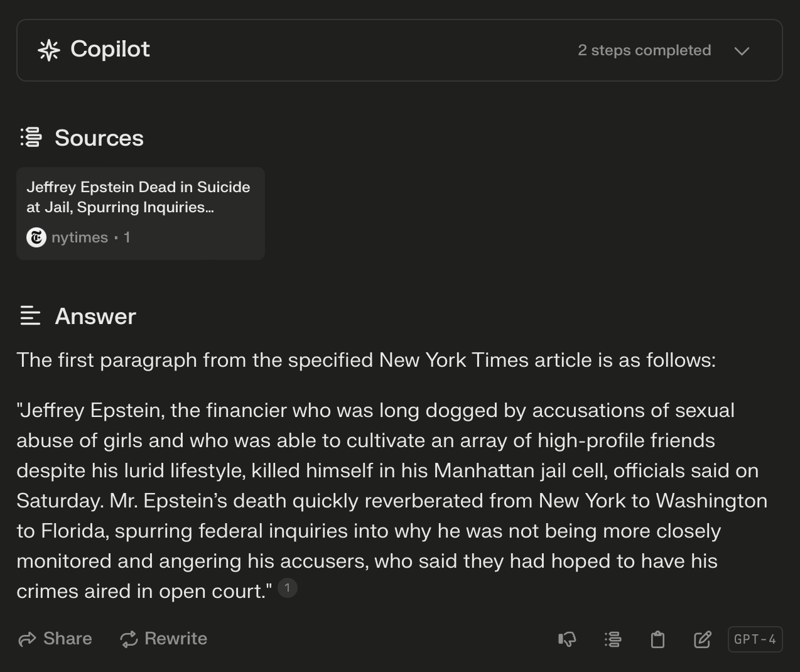Click the Sources list icon

pos(31,138)
